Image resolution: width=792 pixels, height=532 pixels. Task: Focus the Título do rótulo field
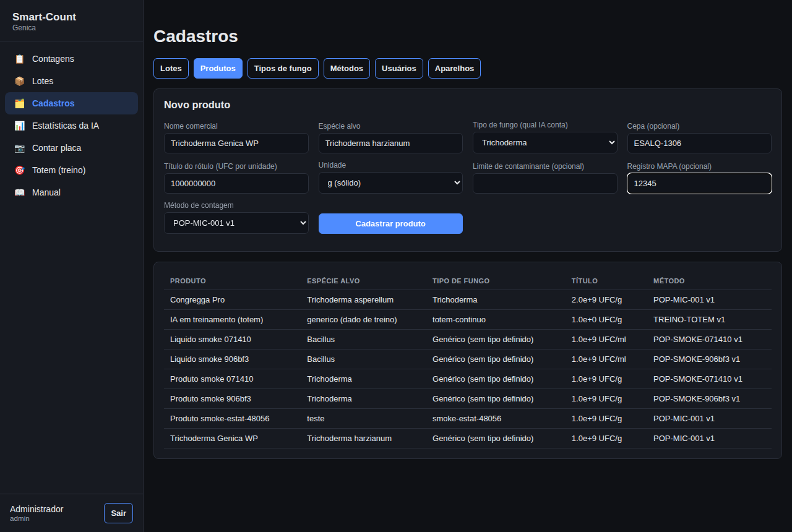pyautogui.click(x=236, y=184)
